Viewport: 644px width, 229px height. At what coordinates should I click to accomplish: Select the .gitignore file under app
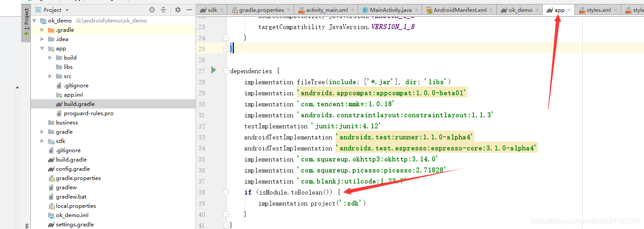pyautogui.click(x=72, y=86)
